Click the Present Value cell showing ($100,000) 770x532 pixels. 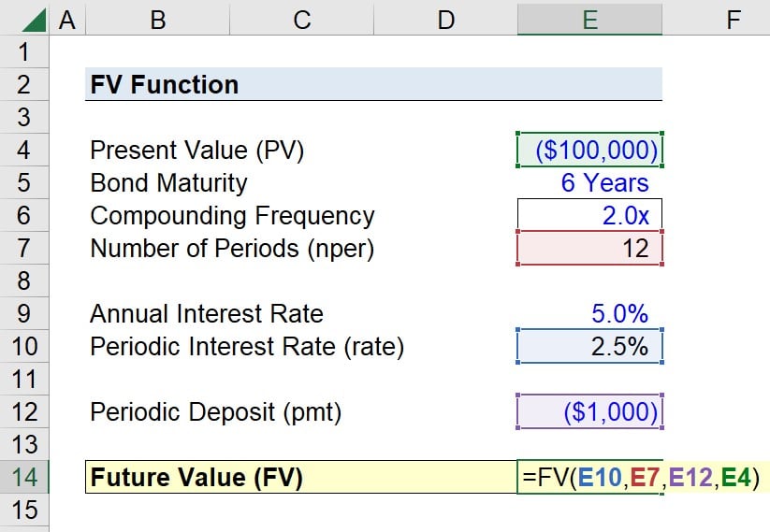[589, 151]
